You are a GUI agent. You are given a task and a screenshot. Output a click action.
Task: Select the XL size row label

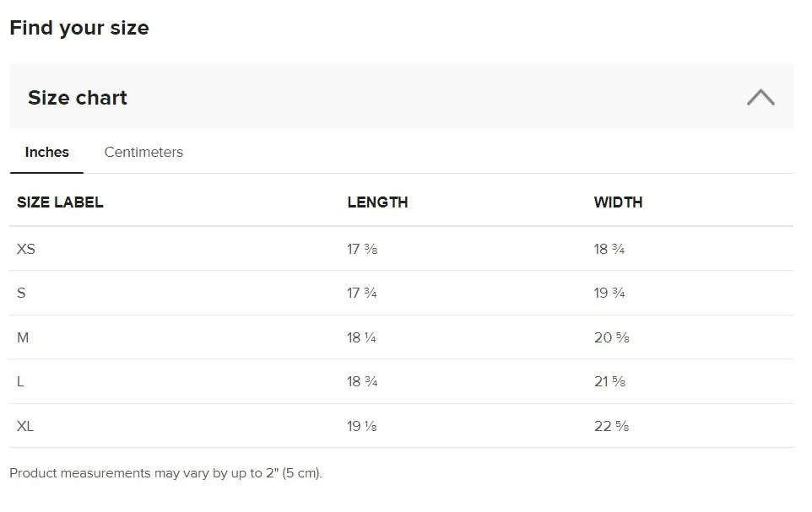click(x=24, y=426)
